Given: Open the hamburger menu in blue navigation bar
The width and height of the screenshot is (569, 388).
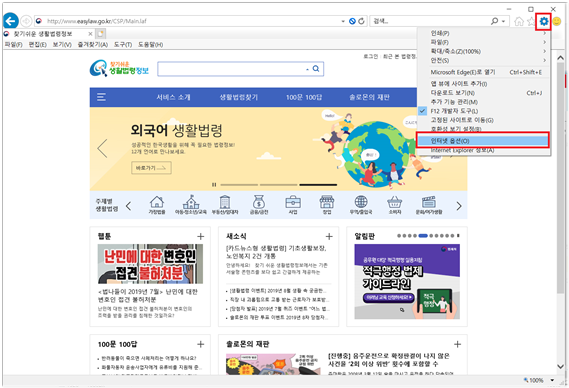Looking at the screenshot, I should click(x=101, y=97).
